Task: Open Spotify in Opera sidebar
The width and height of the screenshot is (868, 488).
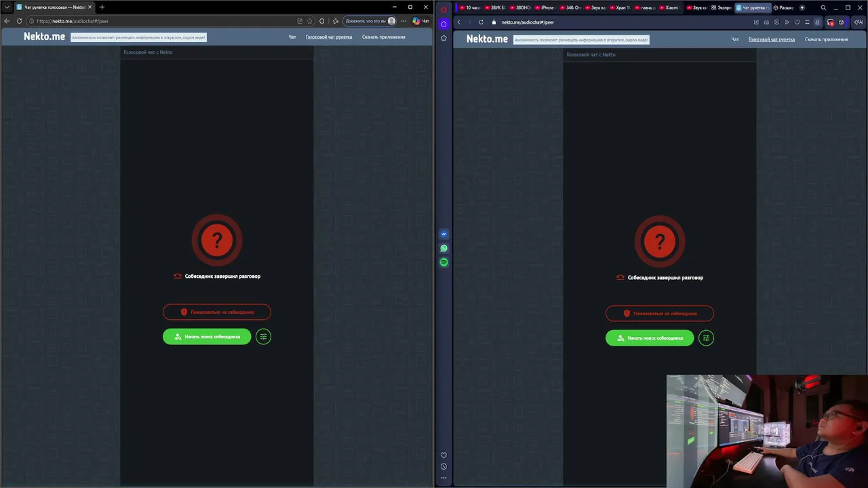Action: [443, 262]
